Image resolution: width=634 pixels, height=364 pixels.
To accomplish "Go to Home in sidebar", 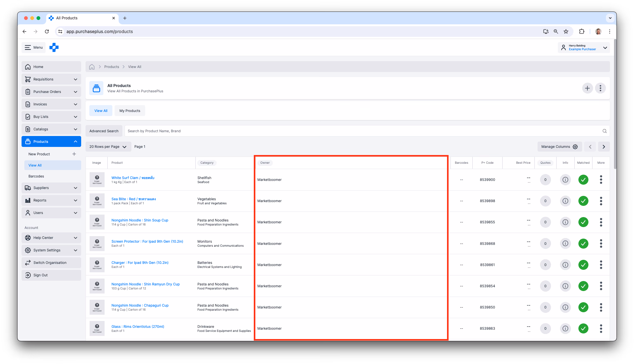I will 52,67.
